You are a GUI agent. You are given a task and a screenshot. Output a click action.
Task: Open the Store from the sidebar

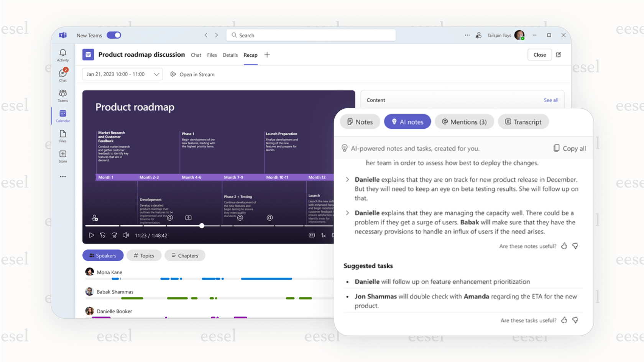point(62,156)
